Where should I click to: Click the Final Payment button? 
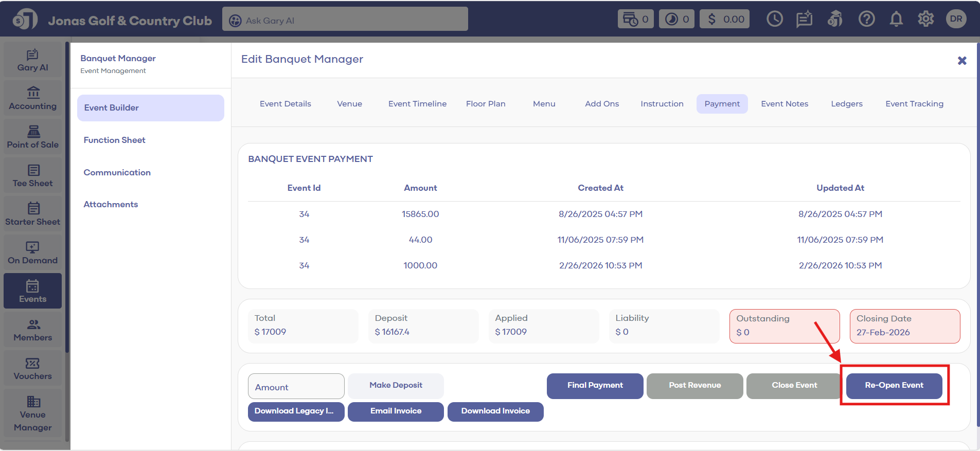(595, 386)
